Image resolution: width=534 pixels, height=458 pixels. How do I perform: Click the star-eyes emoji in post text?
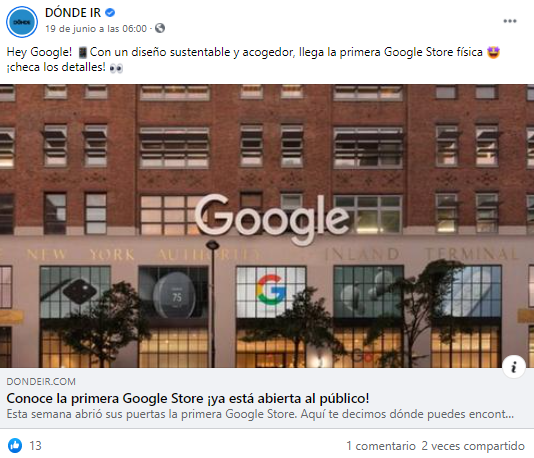click(493, 52)
